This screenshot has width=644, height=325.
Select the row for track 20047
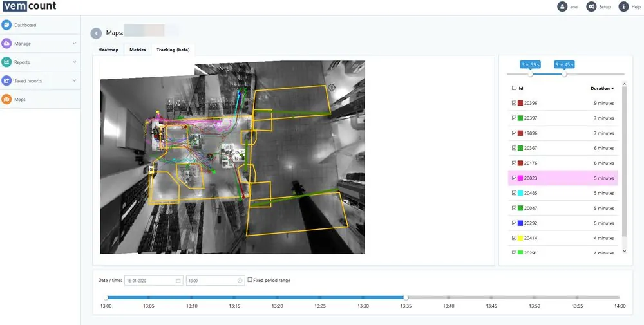point(563,208)
